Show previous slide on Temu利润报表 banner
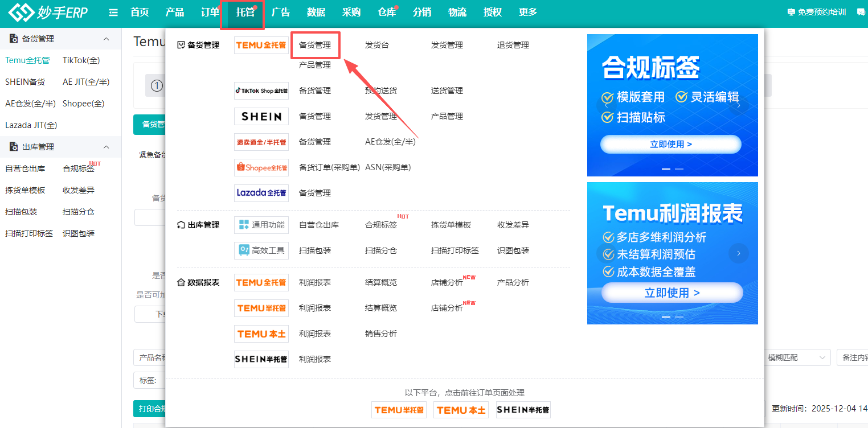The image size is (868, 428). coord(607,253)
